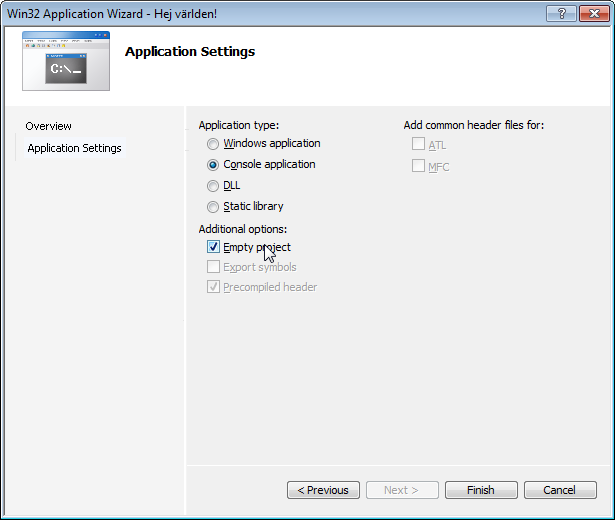The width and height of the screenshot is (615, 520).
Task: Toggle the Precompiled header checkbox
Action: [x=213, y=287]
